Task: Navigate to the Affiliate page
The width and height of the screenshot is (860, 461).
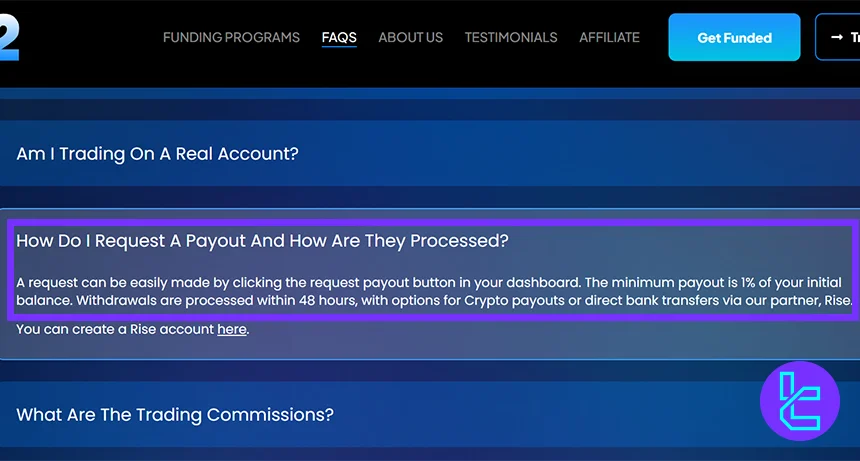Action: [609, 38]
